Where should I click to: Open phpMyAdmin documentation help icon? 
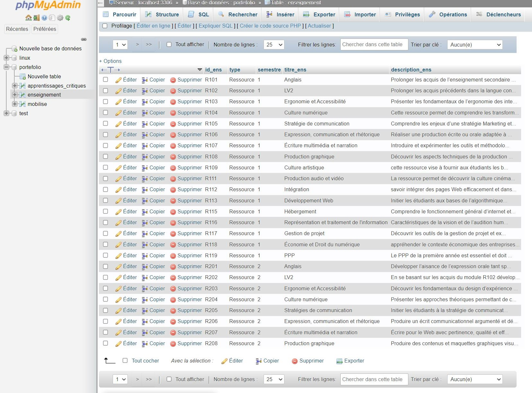pos(44,18)
